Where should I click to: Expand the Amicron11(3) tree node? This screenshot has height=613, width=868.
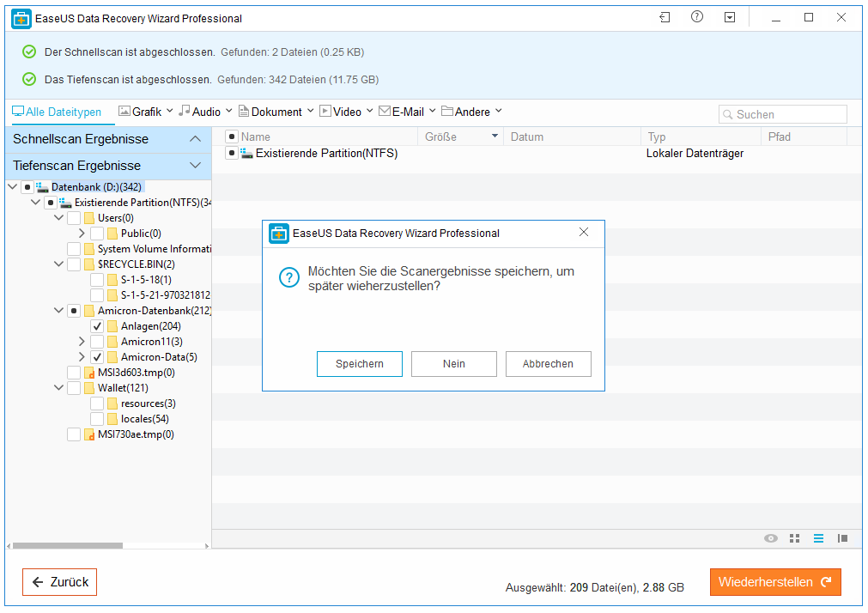[x=82, y=342]
